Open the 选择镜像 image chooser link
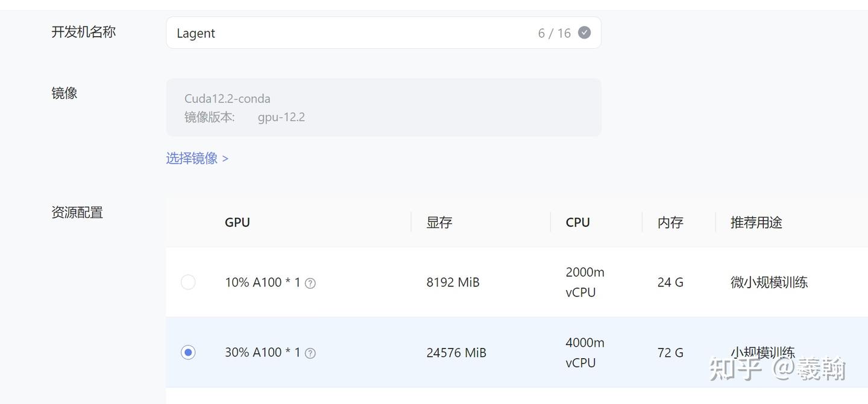Image resolution: width=868 pixels, height=404 pixels. click(x=197, y=158)
